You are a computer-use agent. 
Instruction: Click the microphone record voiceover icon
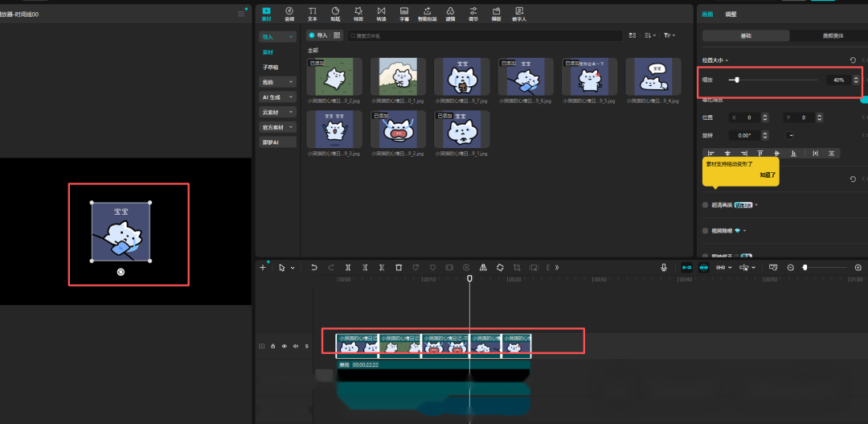(x=663, y=267)
